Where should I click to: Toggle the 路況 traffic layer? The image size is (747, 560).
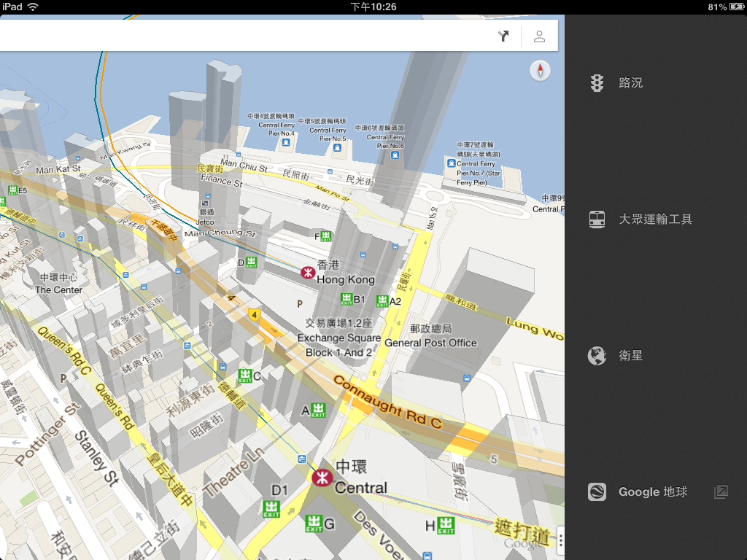pos(631,83)
